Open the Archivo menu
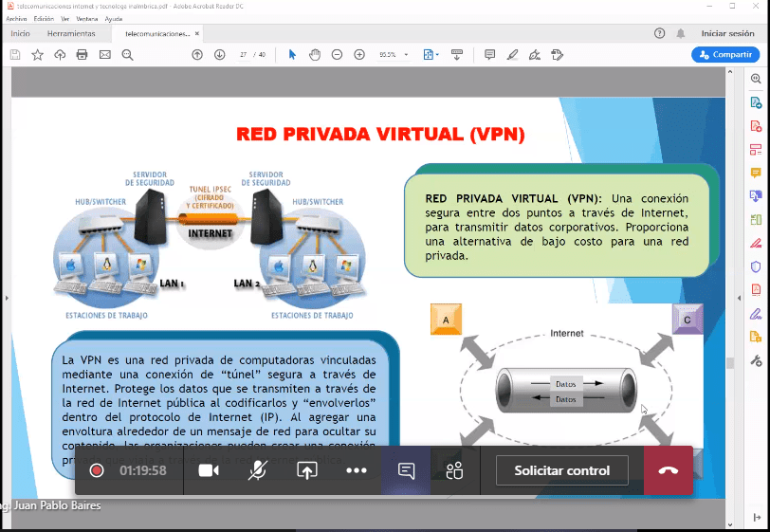770x532 pixels. (16, 18)
